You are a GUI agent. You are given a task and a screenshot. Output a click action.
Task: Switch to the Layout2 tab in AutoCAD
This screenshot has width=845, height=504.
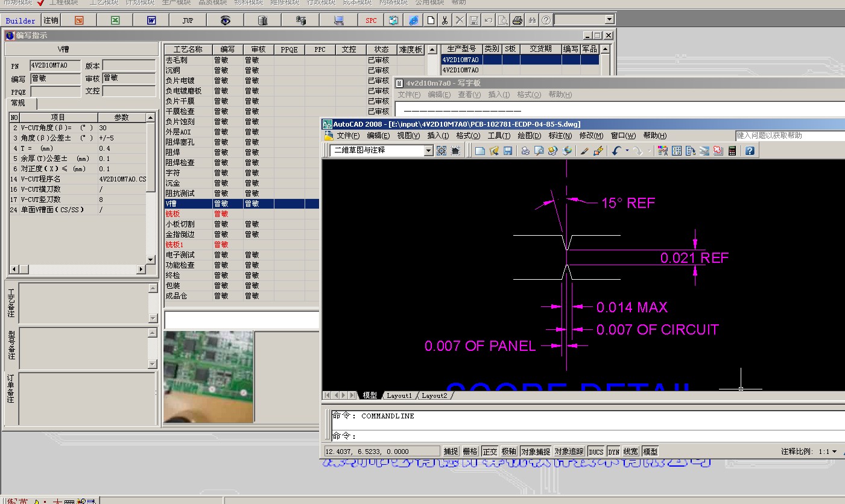click(434, 395)
